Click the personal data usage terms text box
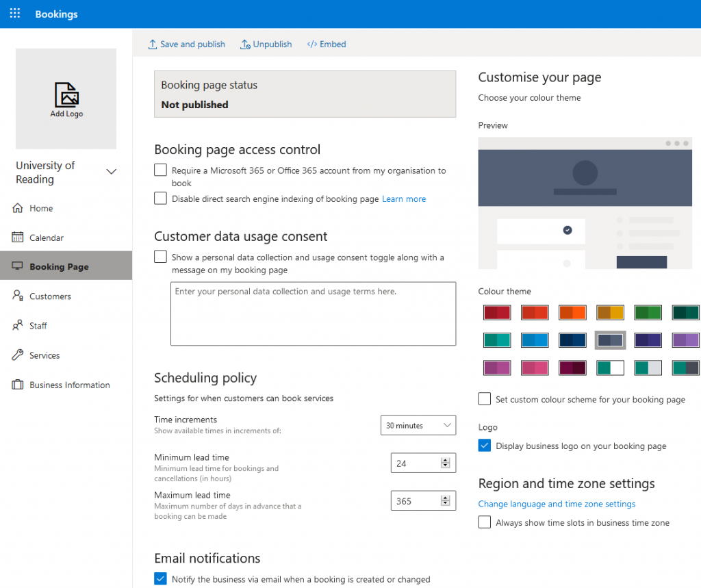Image resolution: width=701 pixels, height=588 pixels. pos(313,314)
